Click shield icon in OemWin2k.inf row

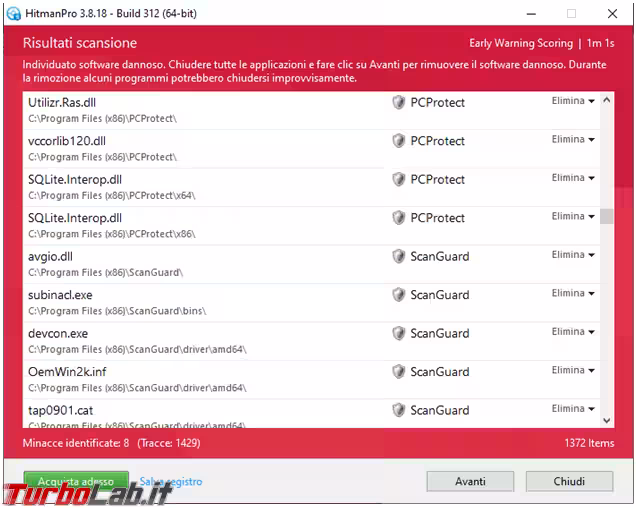[399, 371]
